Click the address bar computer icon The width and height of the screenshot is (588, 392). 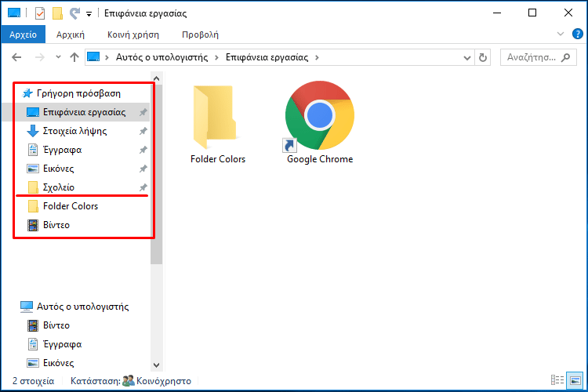(x=93, y=57)
